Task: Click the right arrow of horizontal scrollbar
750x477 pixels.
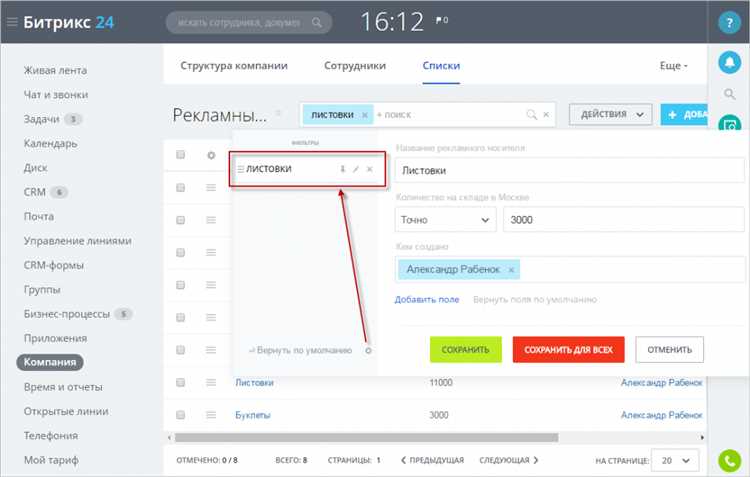Action: click(702, 437)
